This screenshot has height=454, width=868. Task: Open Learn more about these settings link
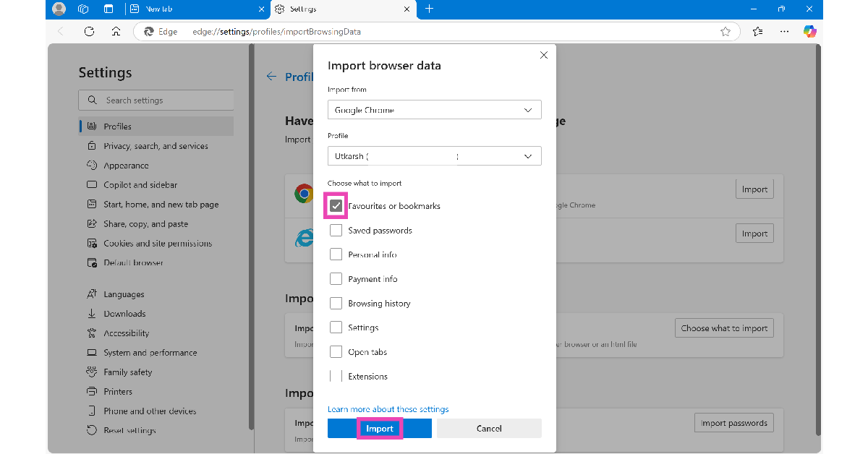[388, 409]
